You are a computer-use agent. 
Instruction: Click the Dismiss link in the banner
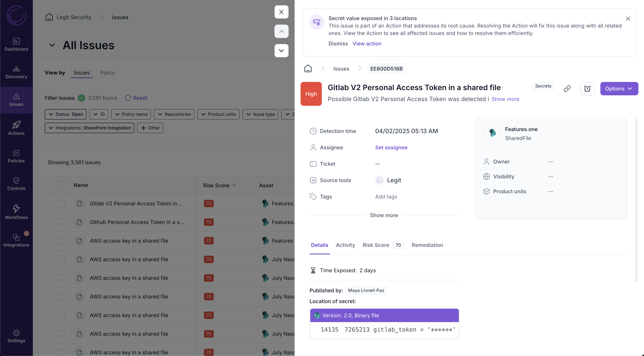tap(338, 43)
